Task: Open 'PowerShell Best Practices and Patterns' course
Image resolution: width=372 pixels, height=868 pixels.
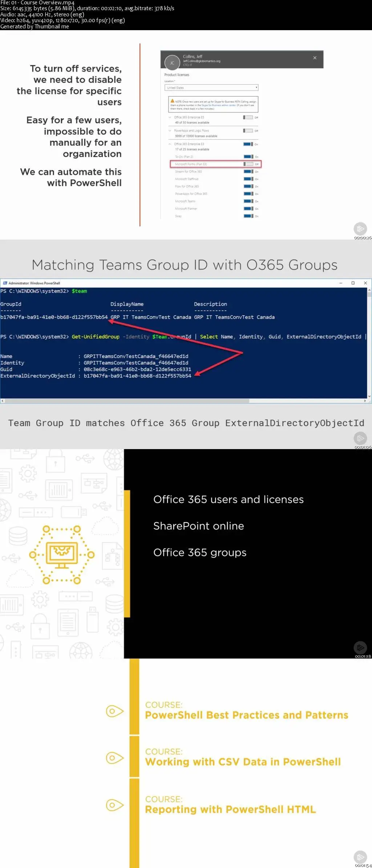Action: pos(247,715)
